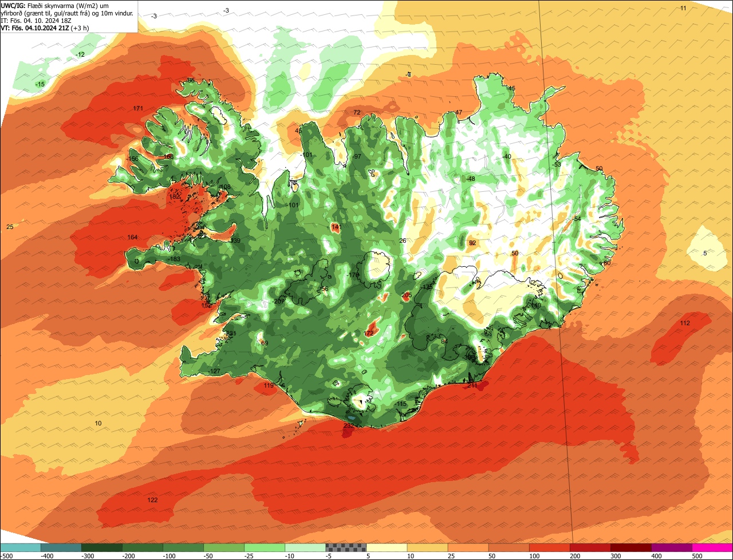
Task: Select the purple 400 to 500 legend swatch
Action: point(672,547)
